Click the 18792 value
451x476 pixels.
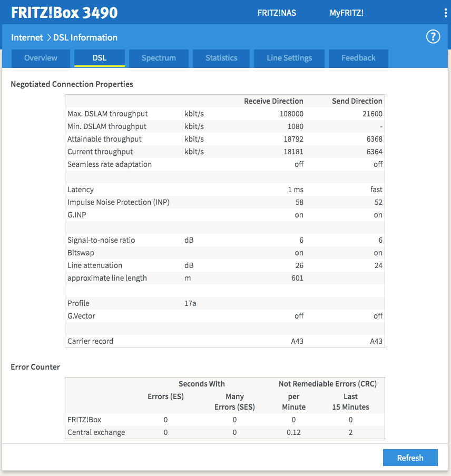[x=293, y=139]
